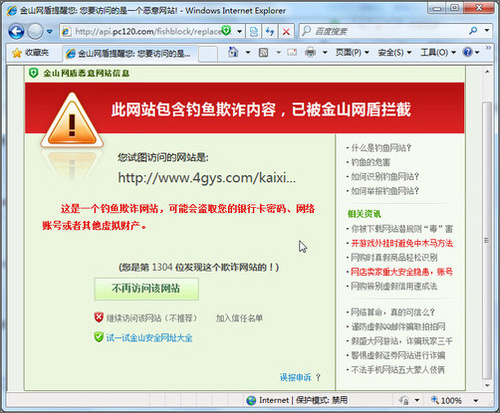Open a new blank tab
Viewport: 500px width, 413px height.
pyautogui.click(x=208, y=54)
